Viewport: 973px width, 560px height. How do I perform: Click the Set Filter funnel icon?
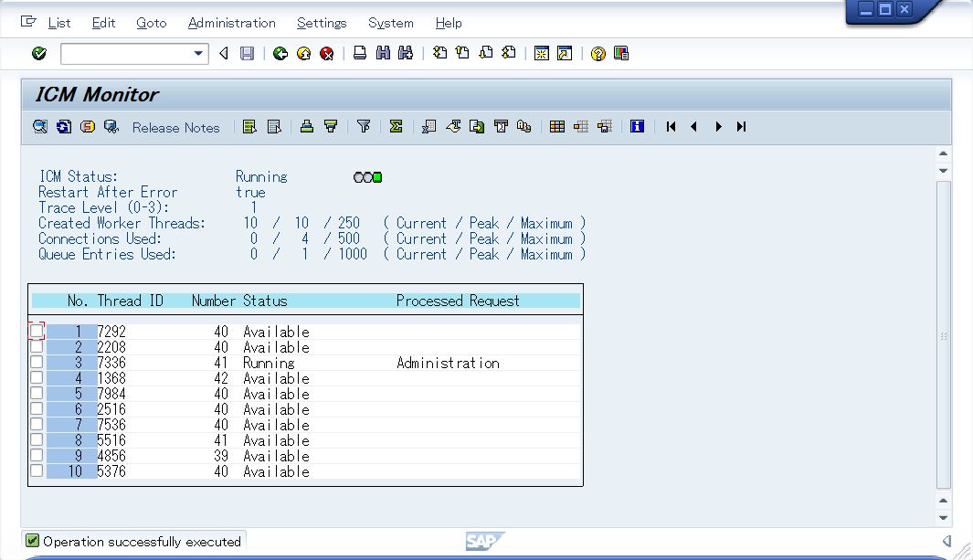(364, 127)
